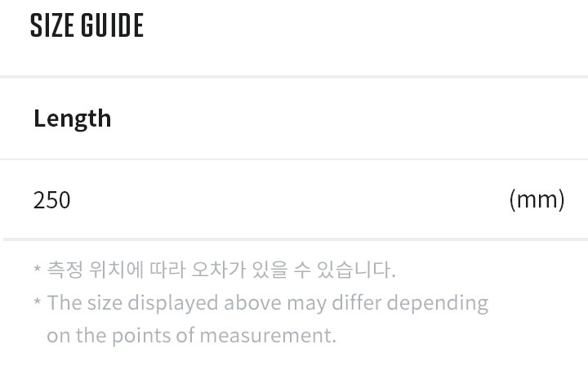
Task: Click the divider line below the 250 row
Action: coord(296,239)
